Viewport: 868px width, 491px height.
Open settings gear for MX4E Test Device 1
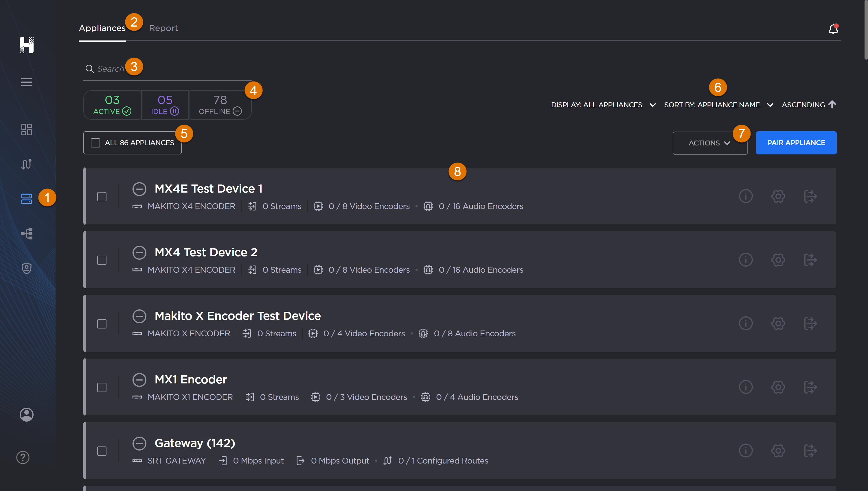(x=778, y=196)
